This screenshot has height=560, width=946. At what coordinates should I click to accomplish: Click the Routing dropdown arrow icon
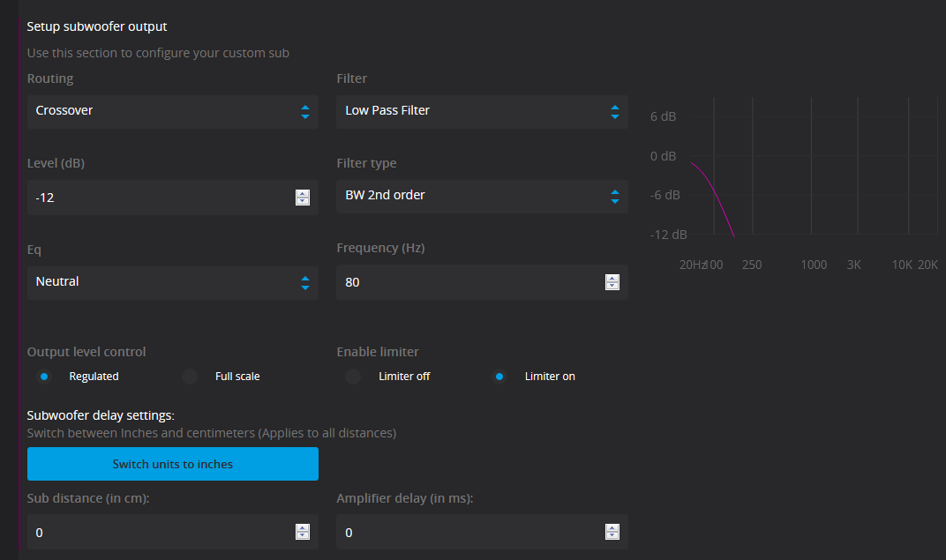click(x=305, y=111)
